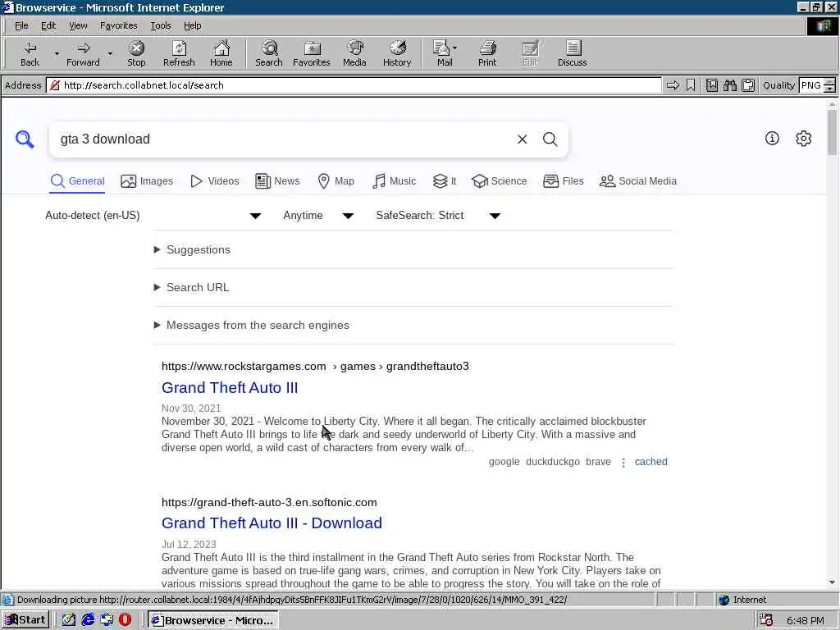Switch to the Map search tab
Screen dimensions: 840x630
pos(336,181)
